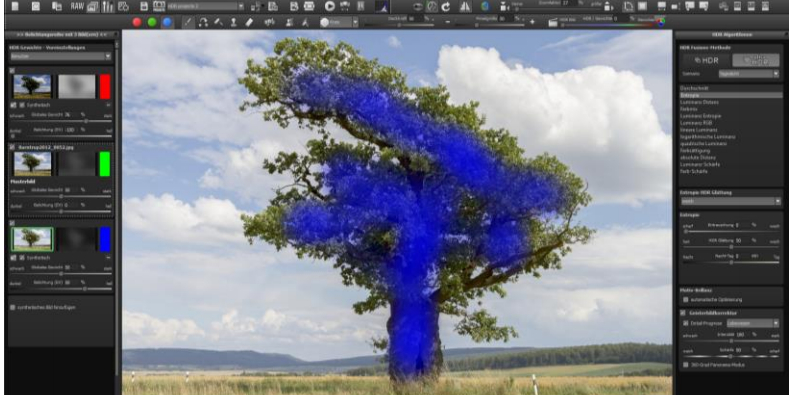Select 'Farb-Schärfe' algorithm
Image resolution: width=790 pixels, height=395 pixels.
coord(694,171)
